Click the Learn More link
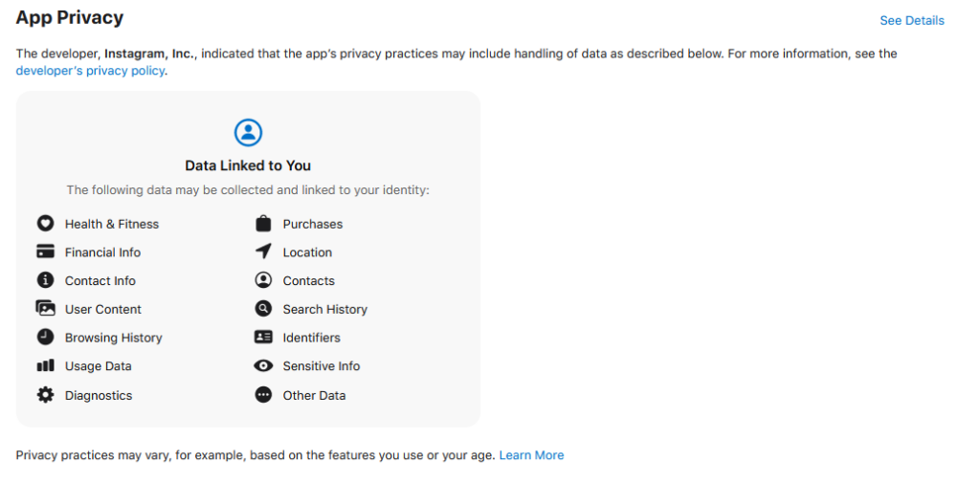The height and width of the screenshot is (484, 980). coord(531,455)
